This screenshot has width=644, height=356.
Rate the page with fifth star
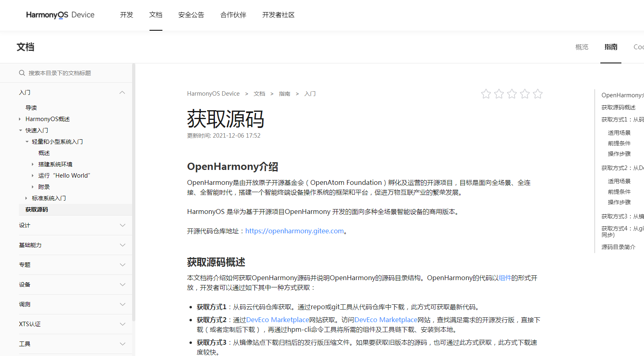click(538, 94)
